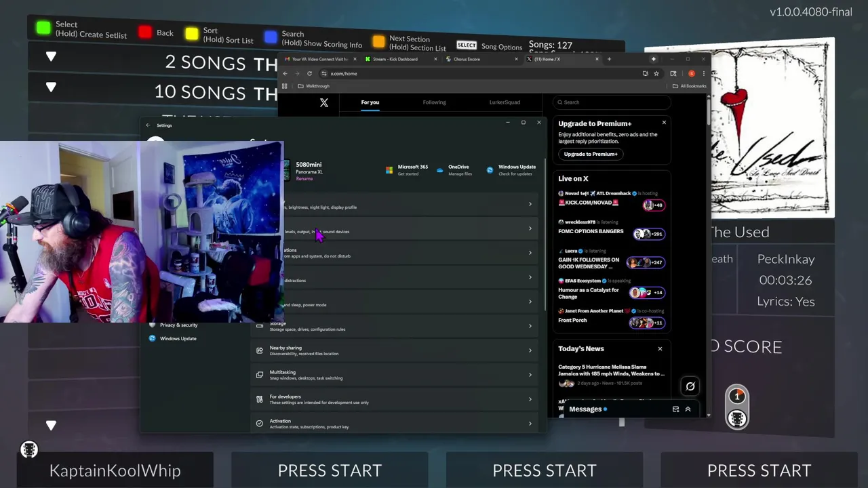This screenshot has width=868, height=488.
Task: Click the browser back arrow
Action: point(285,73)
